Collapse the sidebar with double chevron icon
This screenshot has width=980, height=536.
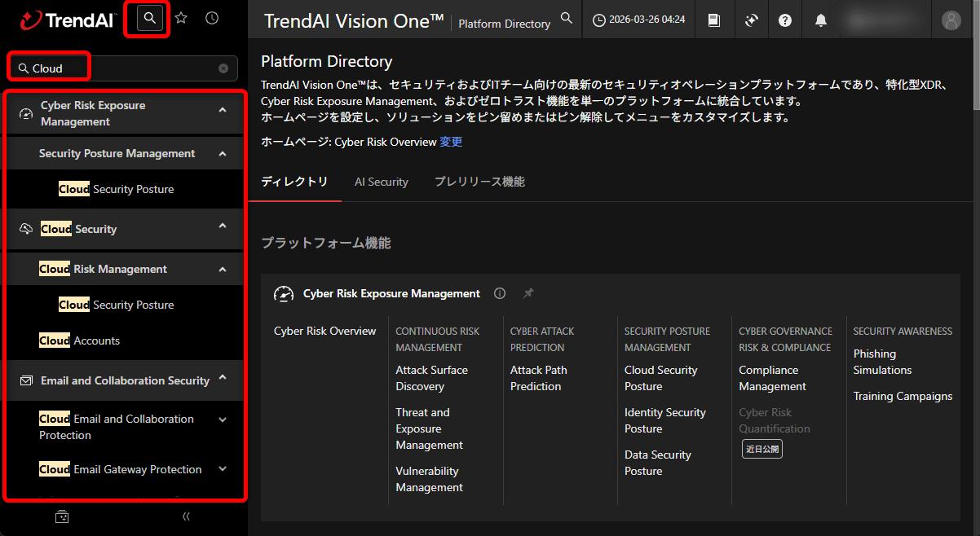[186, 516]
